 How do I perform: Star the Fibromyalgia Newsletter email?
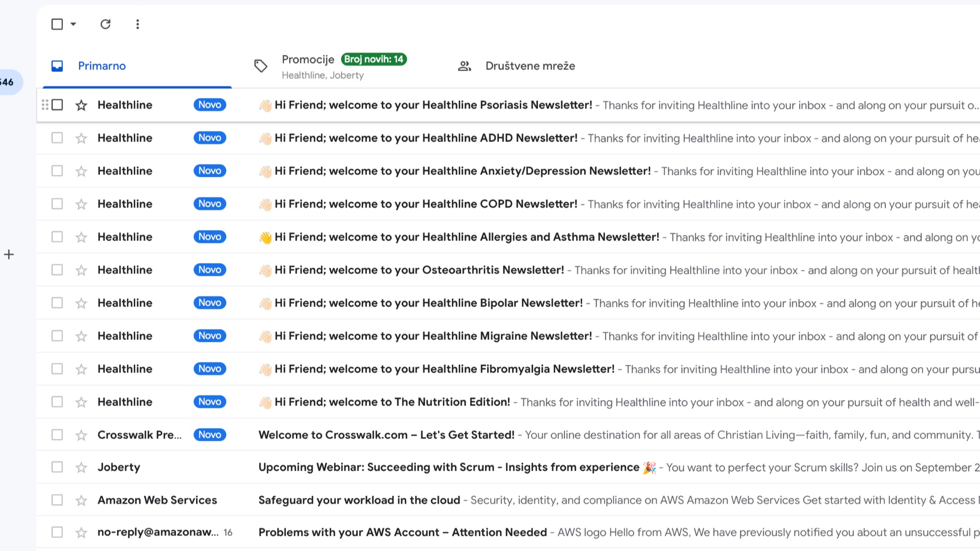point(81,369)
